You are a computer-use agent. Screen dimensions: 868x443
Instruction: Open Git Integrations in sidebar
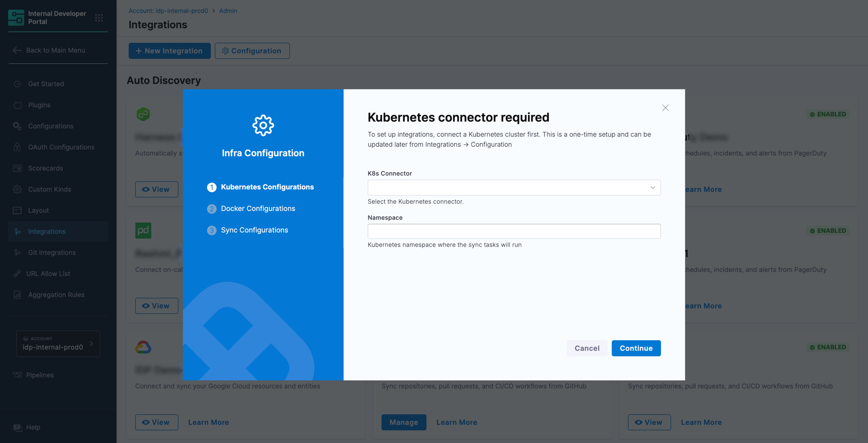[52, 253]
